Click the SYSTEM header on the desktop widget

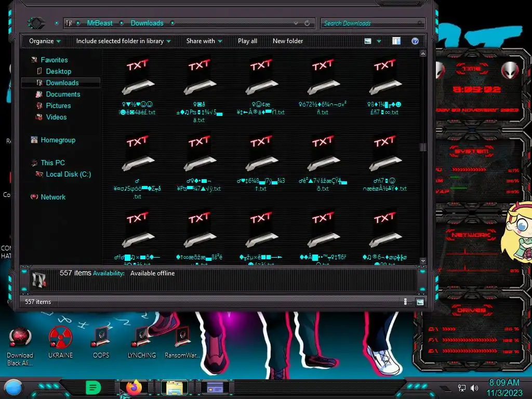click(472, 151)
